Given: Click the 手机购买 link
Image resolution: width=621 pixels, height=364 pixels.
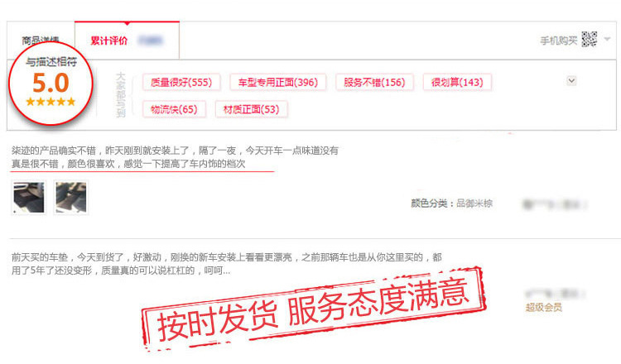Looking at the screenshot, I should point(558,41).
